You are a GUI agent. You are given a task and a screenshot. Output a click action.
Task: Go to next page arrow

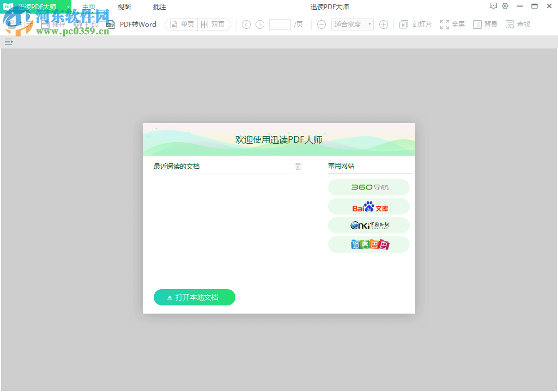260,24
